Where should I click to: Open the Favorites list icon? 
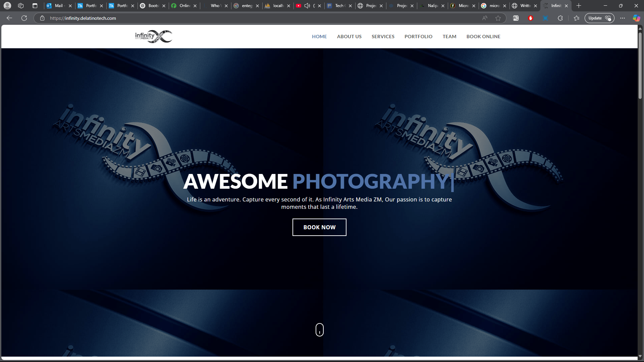577,18
